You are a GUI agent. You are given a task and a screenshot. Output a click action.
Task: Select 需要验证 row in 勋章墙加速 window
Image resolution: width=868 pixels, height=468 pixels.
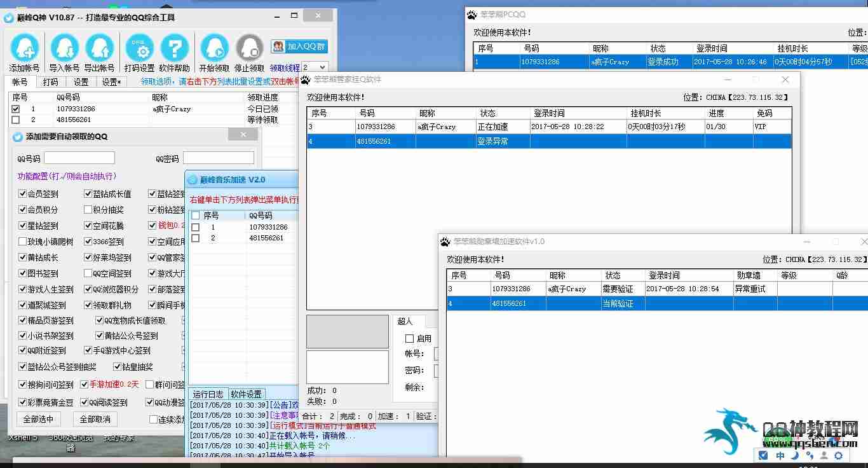(x=657, y=289)
